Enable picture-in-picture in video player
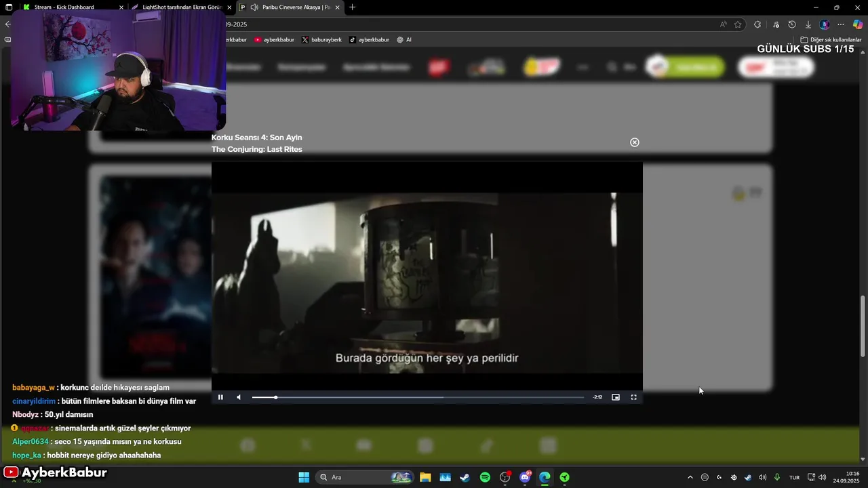868x488 pixels. [x=616, y=397]
